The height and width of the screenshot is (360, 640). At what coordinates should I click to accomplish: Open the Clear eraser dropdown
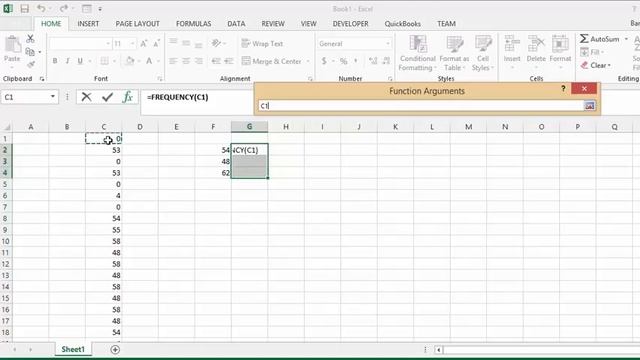596,65
